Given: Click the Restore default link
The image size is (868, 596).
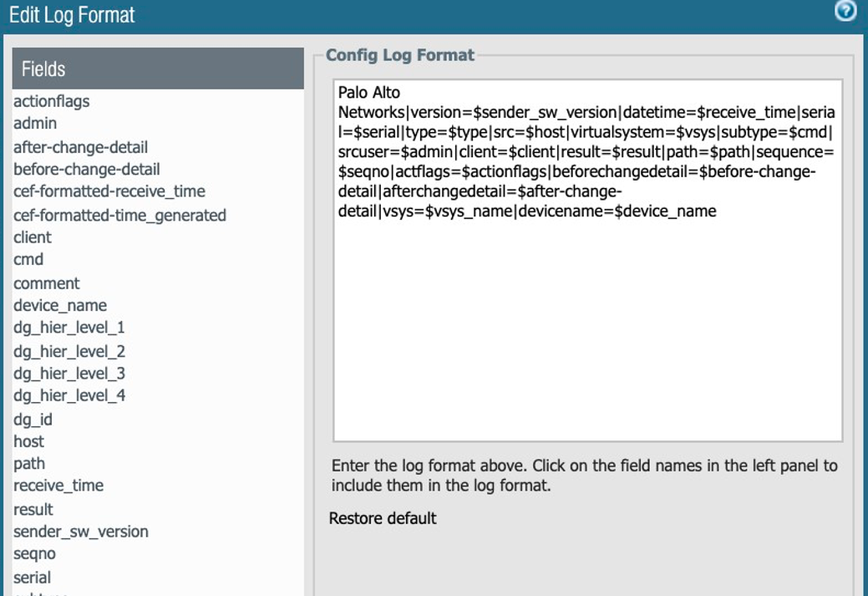Looking at the screenshot, I should 383,518.
